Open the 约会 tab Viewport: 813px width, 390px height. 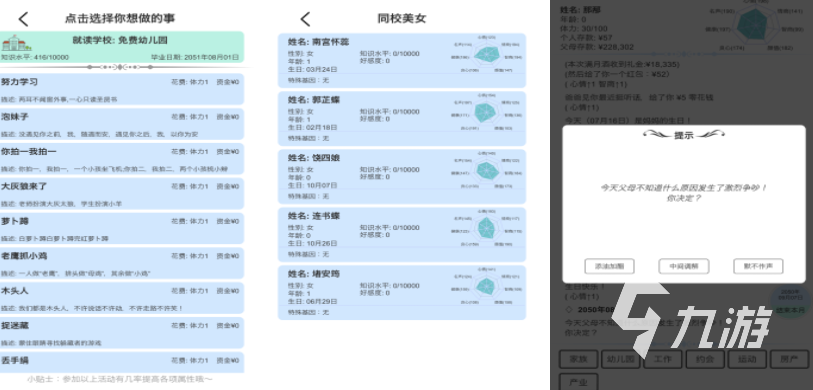point(705,359)
